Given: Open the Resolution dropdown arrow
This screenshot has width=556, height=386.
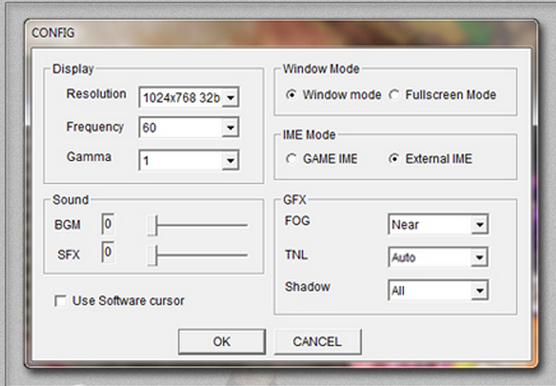Looking at the screenshot, I should (230, 97).
